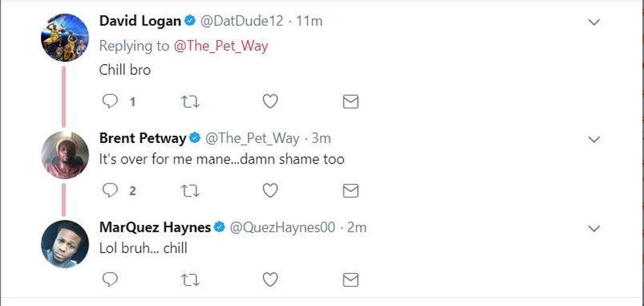The image size is (644, 306).
Task: Expand the dropdown arrow on Brent Petway's tweet
Action: [594, 139]
